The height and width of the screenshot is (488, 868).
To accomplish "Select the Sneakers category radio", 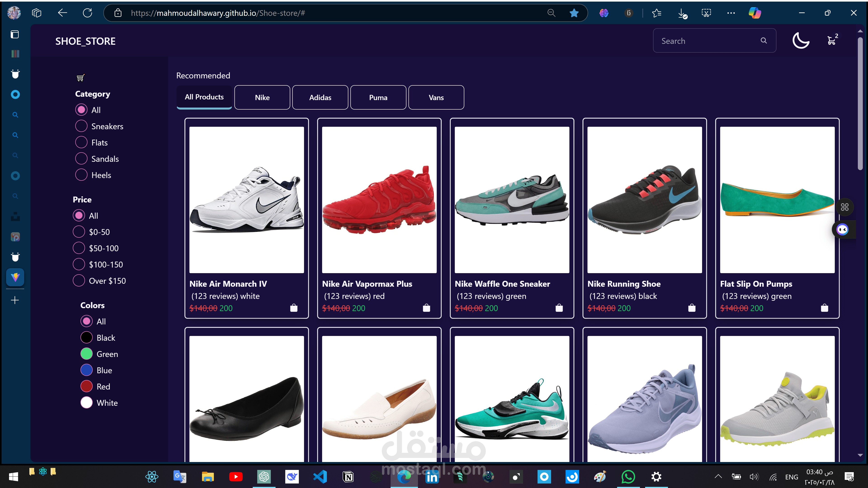I will 81,126.
